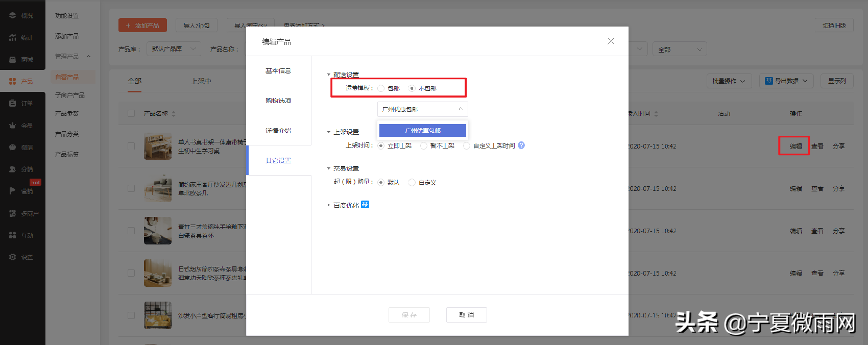The height and width of the screenshot is (345, 868).
Task: Switch to 基本信息 tab in dialog
Action: tap(278, 71)
